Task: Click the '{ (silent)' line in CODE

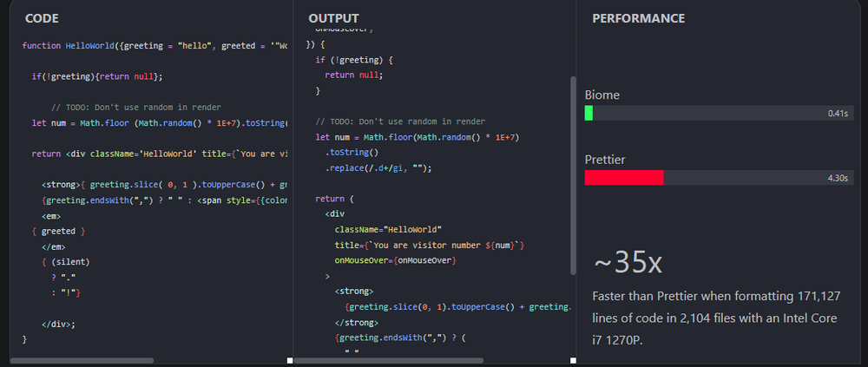Action: (65, 262)
